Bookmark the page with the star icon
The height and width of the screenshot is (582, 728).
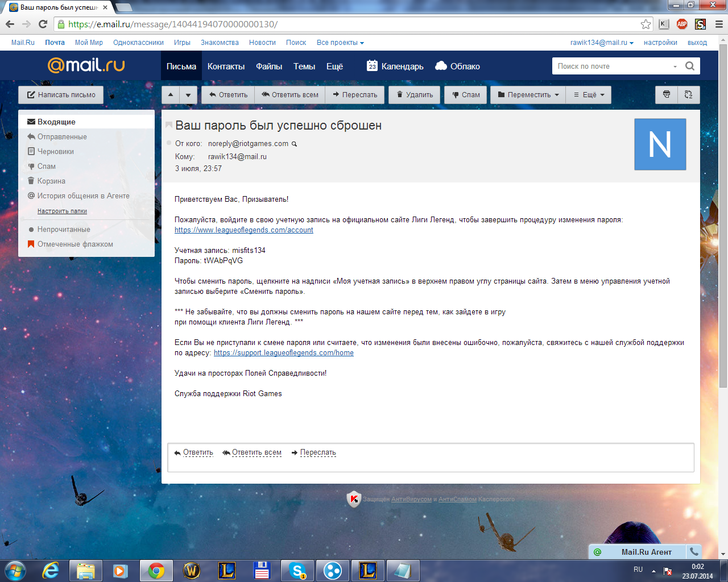pyautogui.click(x=646, y=24)
